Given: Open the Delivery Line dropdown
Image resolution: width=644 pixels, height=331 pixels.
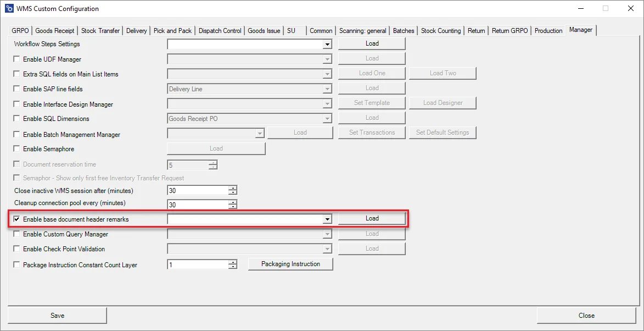Looking at the screenshot, I should coord(327,89).
